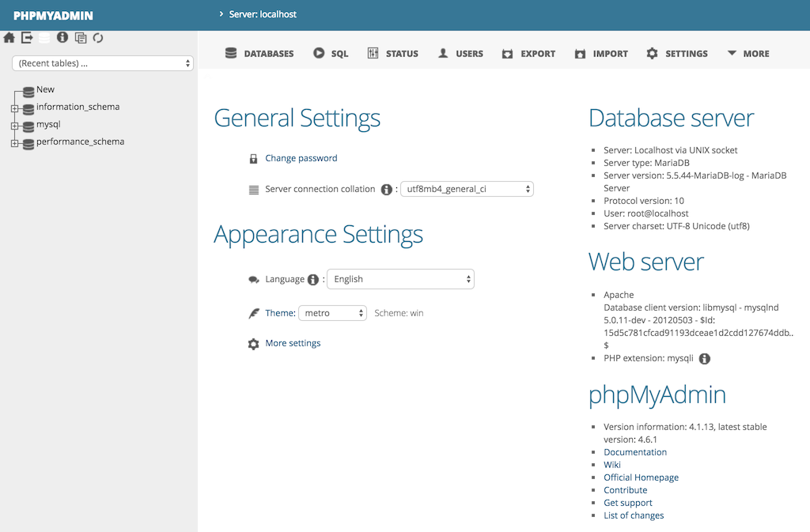Open the More dropdown arrow in top menu
The height and width of the screenshot is (532, 810).
[732, 53]
